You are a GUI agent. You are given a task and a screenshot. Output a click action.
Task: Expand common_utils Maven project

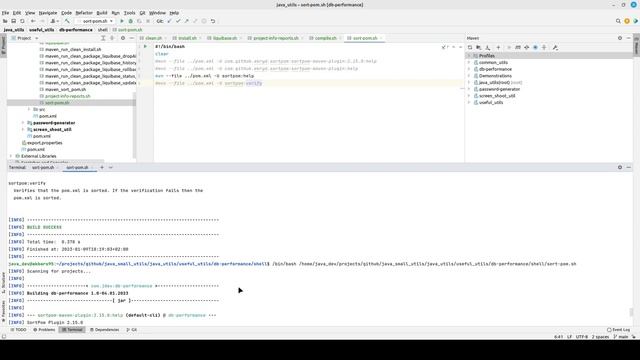469,62
